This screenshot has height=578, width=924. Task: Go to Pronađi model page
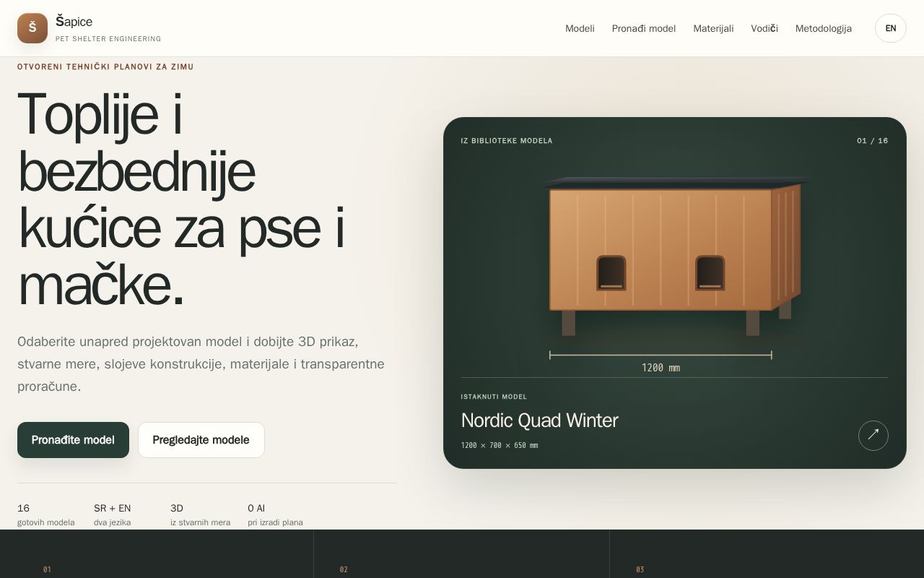644,28
